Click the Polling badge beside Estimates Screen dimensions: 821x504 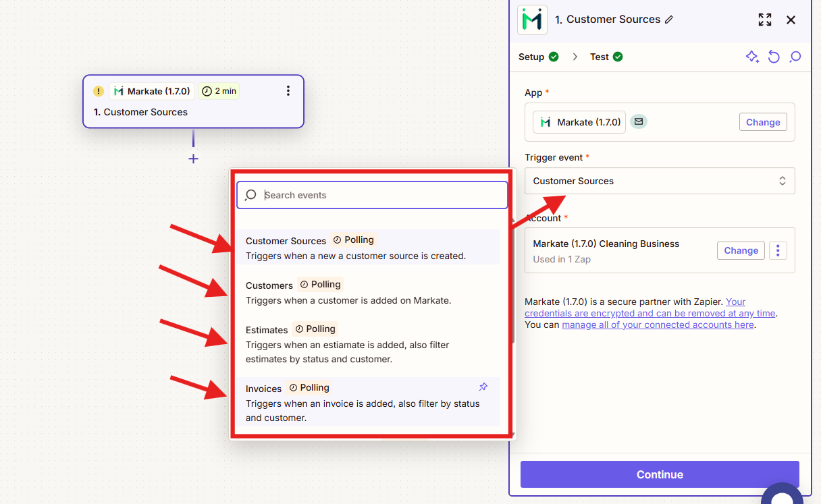pyautogui.click(x=315, y=329)
